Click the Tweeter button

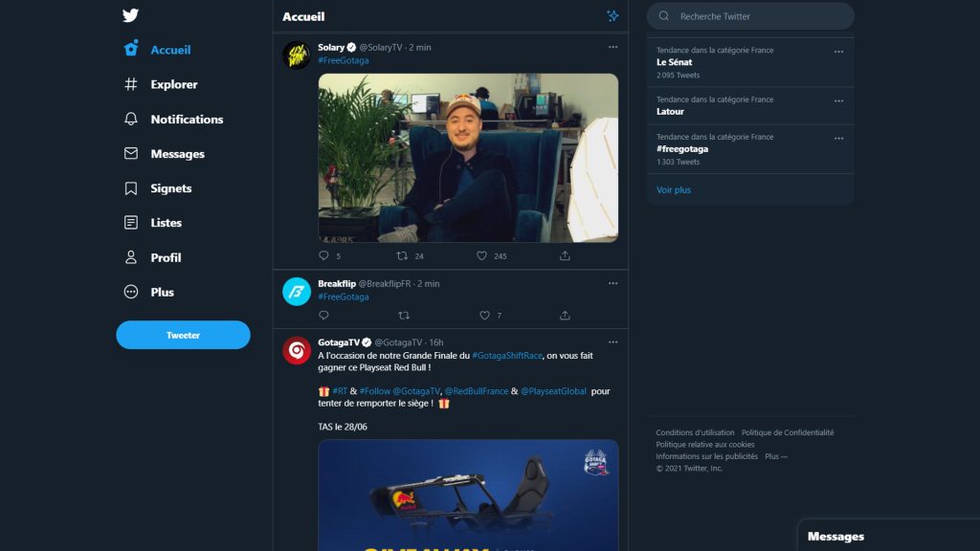(x=183, y=335)
